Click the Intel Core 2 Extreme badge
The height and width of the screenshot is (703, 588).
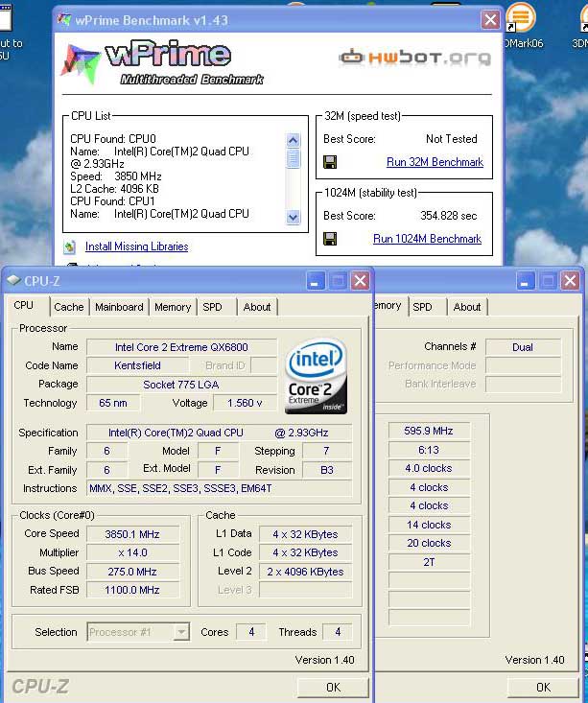pos(316,376)
